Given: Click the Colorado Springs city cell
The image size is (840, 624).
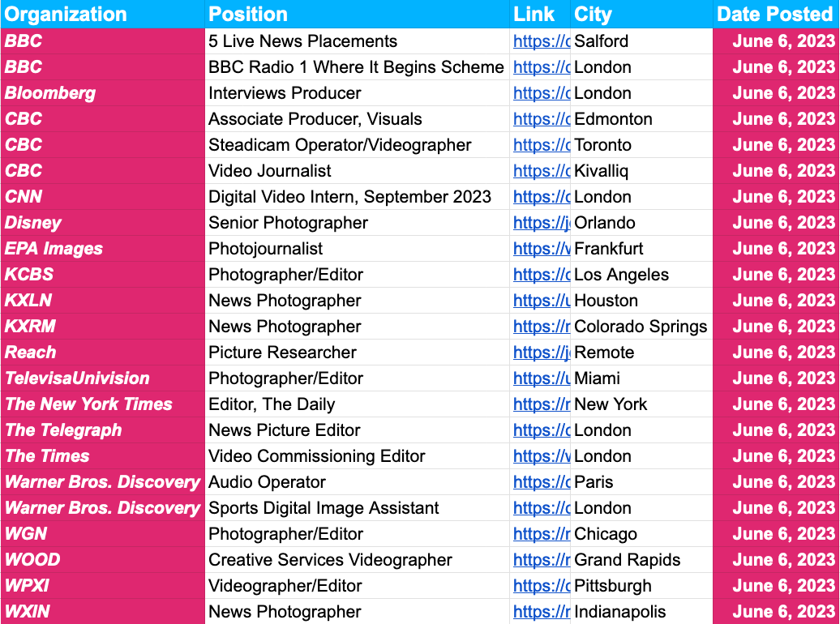Looking at the screenshot, I should coord(641,327).
